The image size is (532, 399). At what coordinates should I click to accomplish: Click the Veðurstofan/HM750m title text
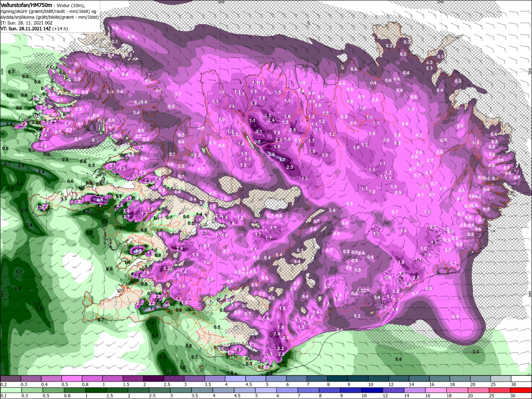[26, 5]
